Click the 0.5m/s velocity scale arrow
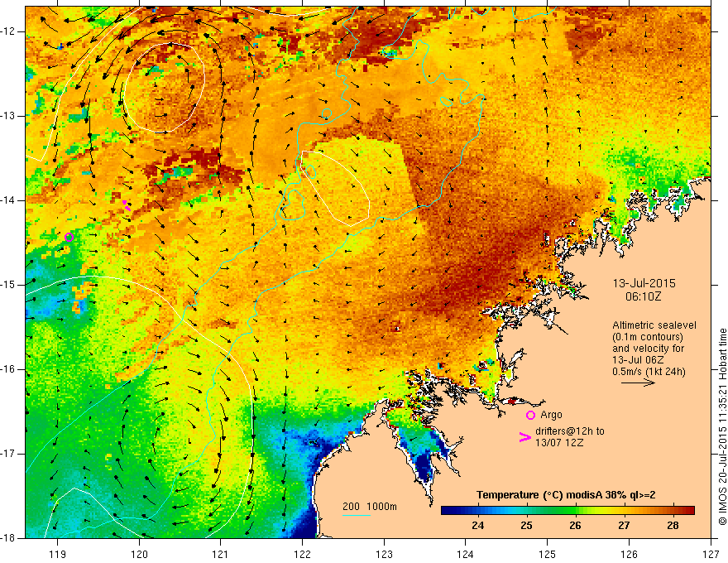This screenshot has height=563, width=728. coord(638,383)
